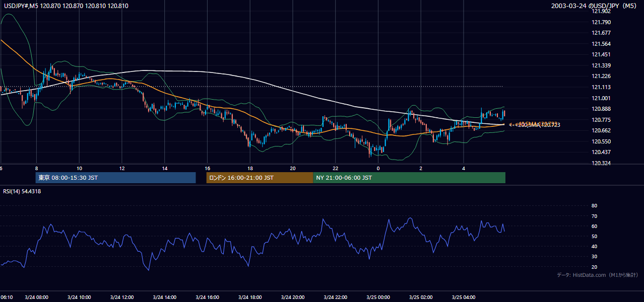The image size is (644, 302).
Task: Click the 3/24 12:00 time axis label
Action: pyautogui.click(x=121, y=297)
